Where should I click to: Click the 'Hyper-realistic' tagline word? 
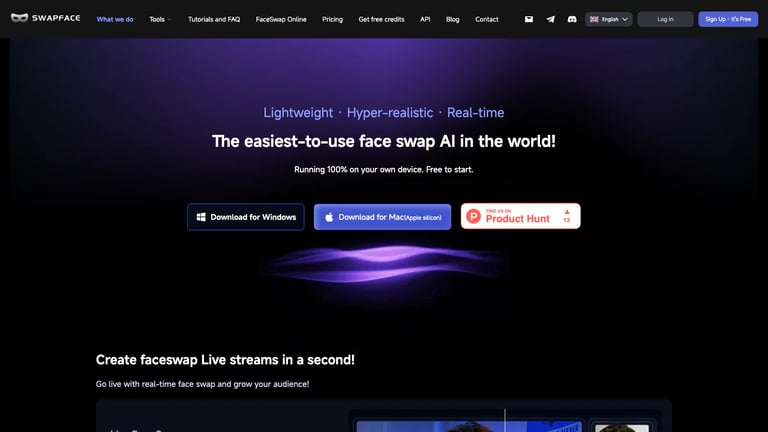pos(390,113)
